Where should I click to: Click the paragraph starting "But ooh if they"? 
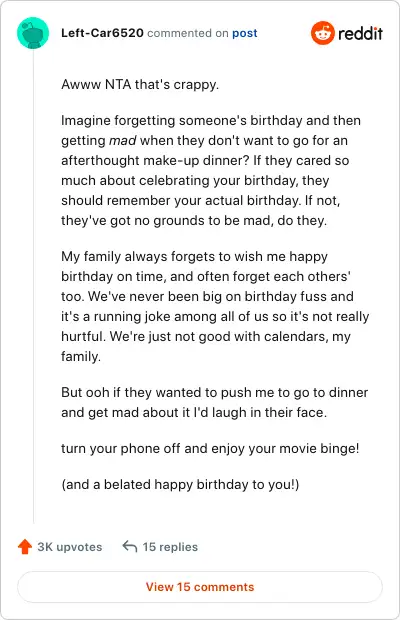pos(215,402)
